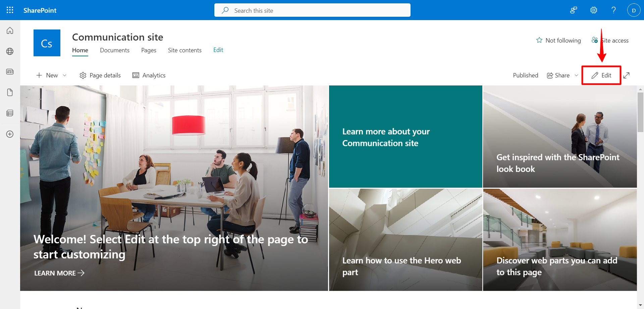Open My sites globe icon in left rail
This screenshot has height=309, width=644.
click(x=10, y=51)
